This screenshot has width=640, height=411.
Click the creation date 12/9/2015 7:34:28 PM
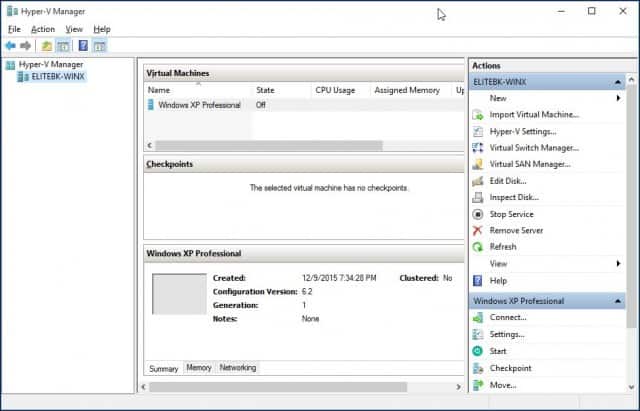coord(339,278)
